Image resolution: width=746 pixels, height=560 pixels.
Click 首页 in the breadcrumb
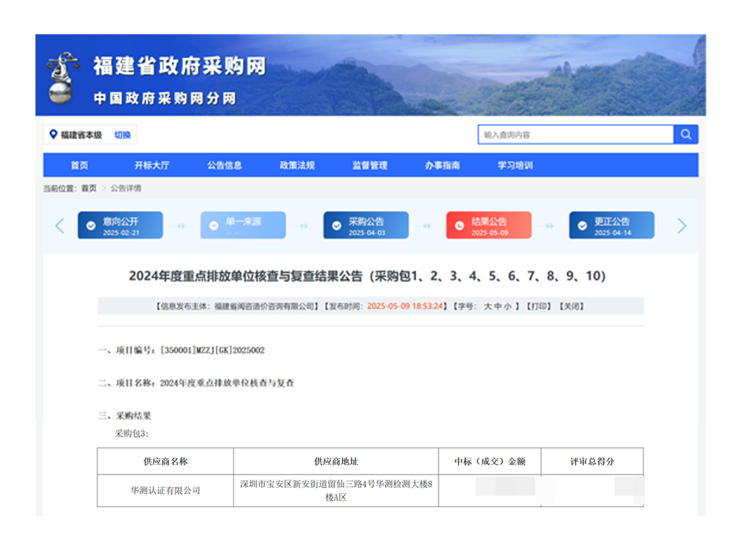point(89,188)
